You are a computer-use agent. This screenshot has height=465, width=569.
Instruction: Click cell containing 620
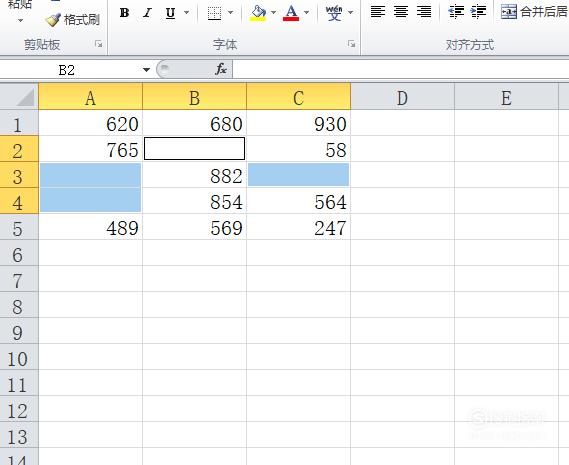coord(91,123)
